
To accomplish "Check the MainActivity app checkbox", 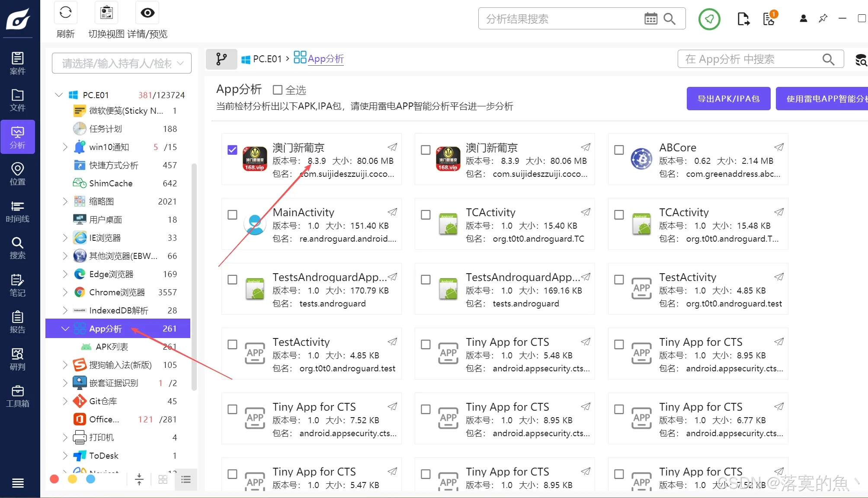I will [x=232, y=214].
